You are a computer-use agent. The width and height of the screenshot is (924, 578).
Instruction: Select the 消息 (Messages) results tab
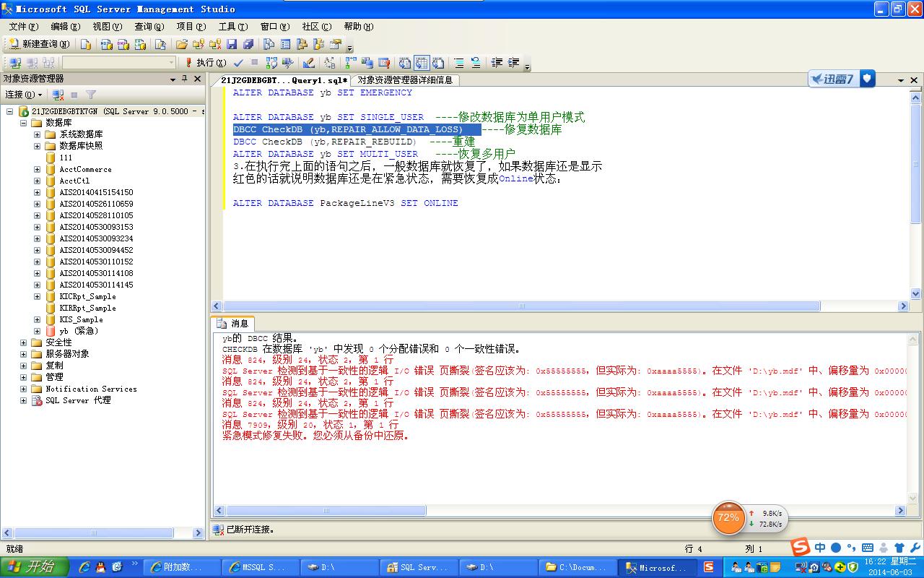pyautogui.click(x=234, y=324)
